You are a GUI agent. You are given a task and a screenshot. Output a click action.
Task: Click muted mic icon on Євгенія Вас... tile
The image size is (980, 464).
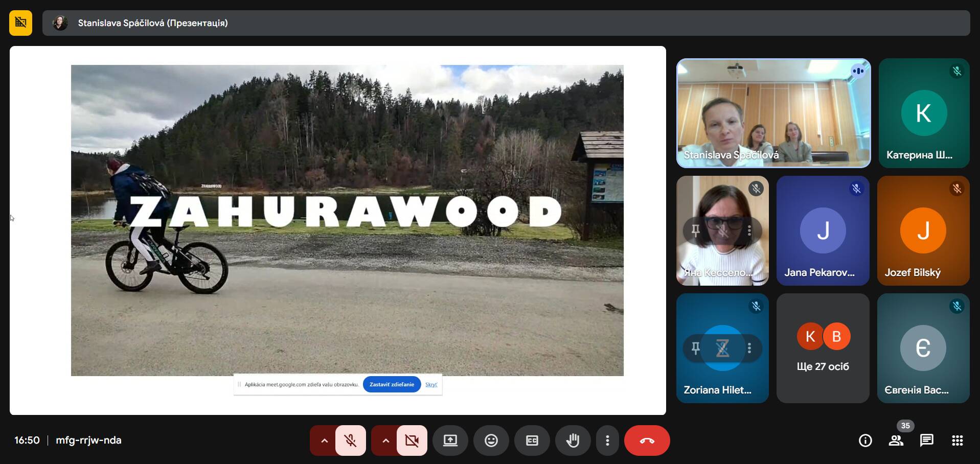point(956,306)
